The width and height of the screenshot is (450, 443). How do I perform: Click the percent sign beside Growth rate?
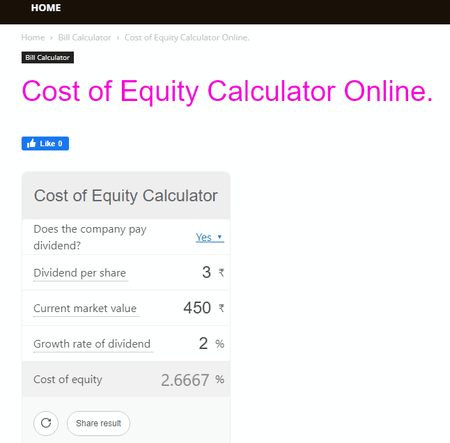coord(220,344)
